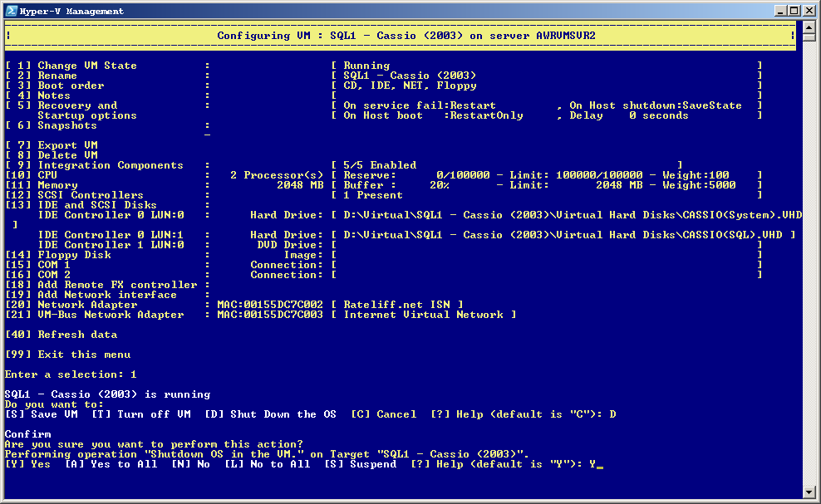Maximize the Hyper-V Management window
Image resolution: width=821 pixels, height=504 pixels.
click(x=794, y=11)
